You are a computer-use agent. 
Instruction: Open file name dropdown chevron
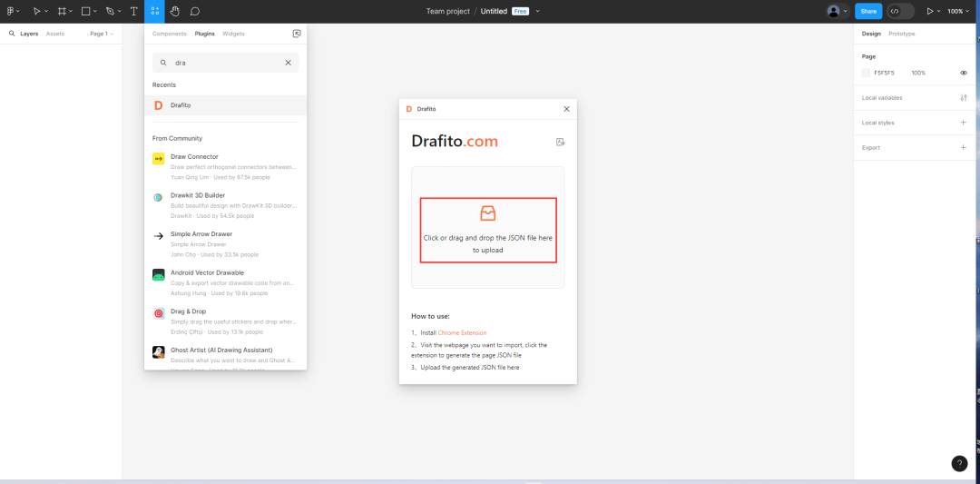(538, 11)
